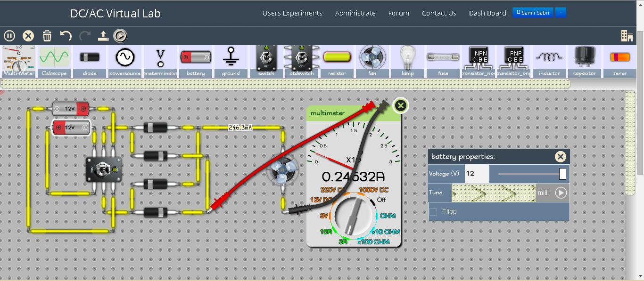
Task: Toggle the switch on the breadboard
Action: pos(103,169)
